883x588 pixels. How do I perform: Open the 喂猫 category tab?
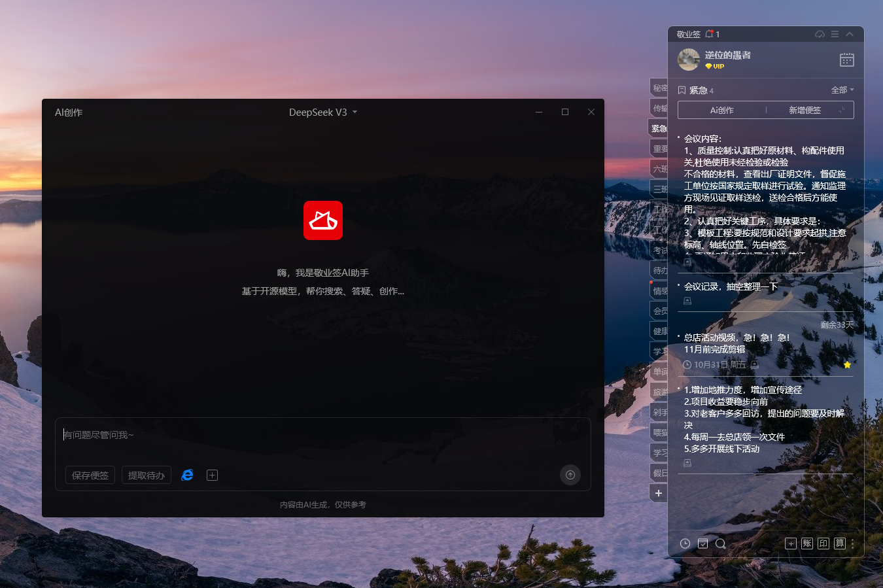(659, 433)
